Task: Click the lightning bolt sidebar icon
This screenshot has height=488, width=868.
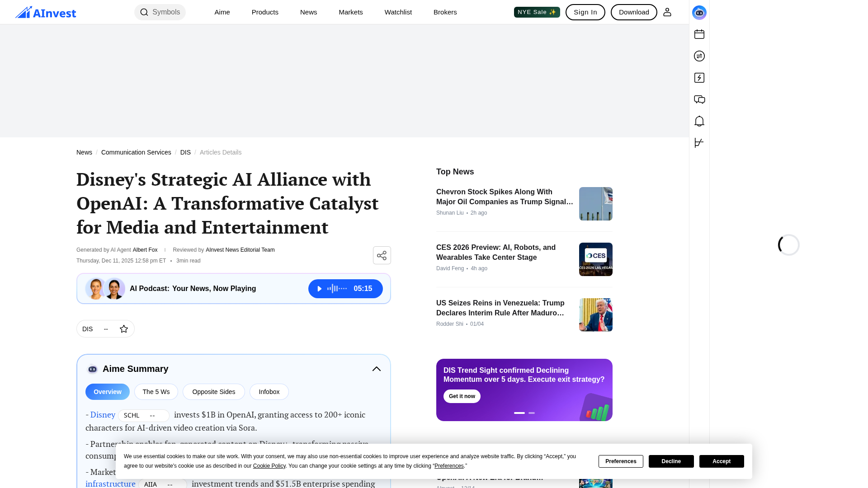Action: coord(699,78)
